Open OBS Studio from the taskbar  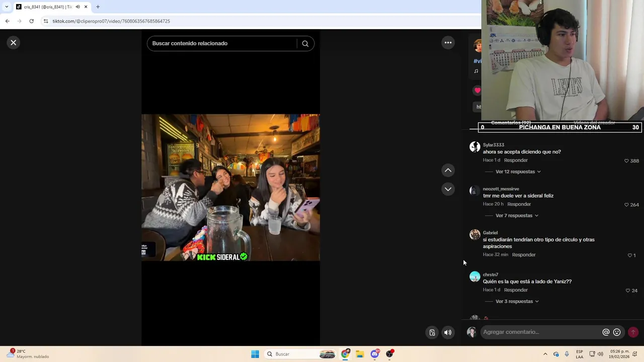[x=389, y=354]
